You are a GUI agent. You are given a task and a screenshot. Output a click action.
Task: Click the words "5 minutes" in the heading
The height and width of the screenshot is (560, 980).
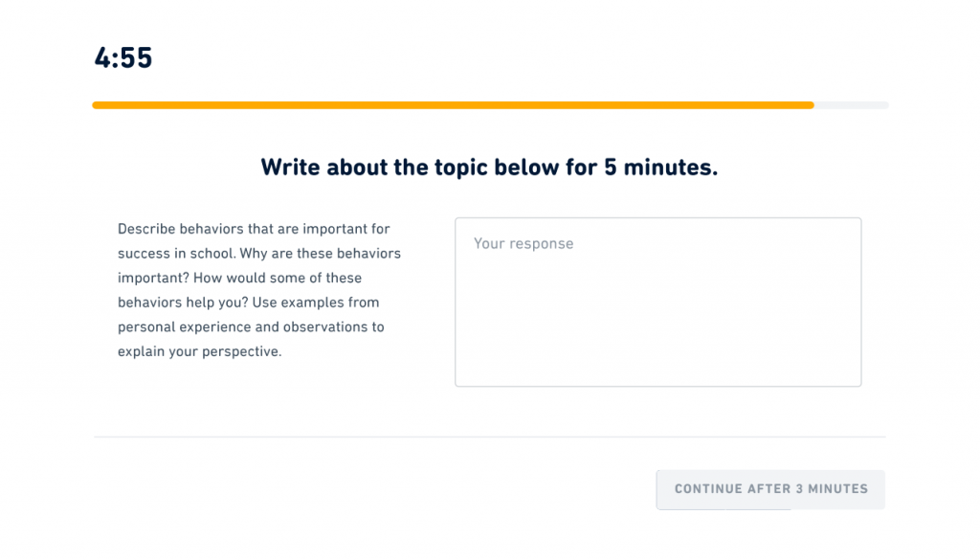[660, 168]
